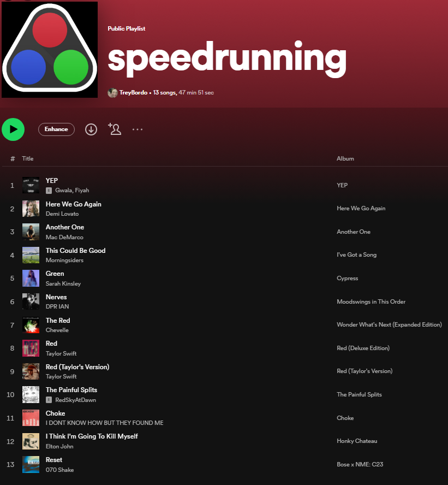Click the This Could Be Good cover thumbnail
448x485 pixels.
(31, 255)
